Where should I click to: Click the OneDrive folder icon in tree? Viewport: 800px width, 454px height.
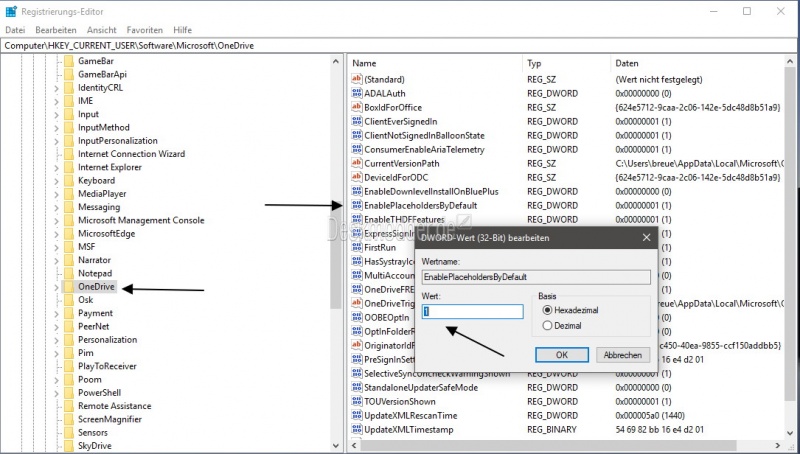[69, 287]
